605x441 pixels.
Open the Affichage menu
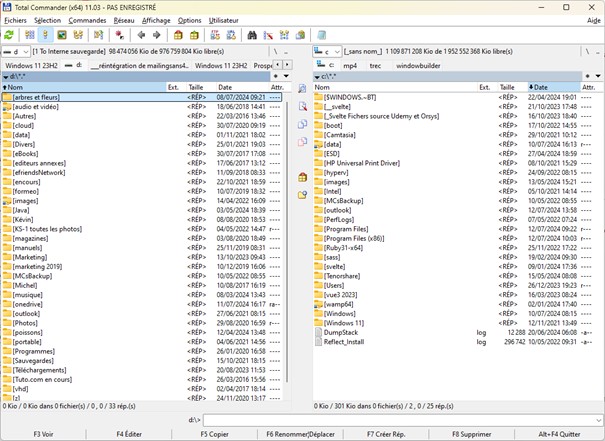pyautogui.click(x=155, y=20)
